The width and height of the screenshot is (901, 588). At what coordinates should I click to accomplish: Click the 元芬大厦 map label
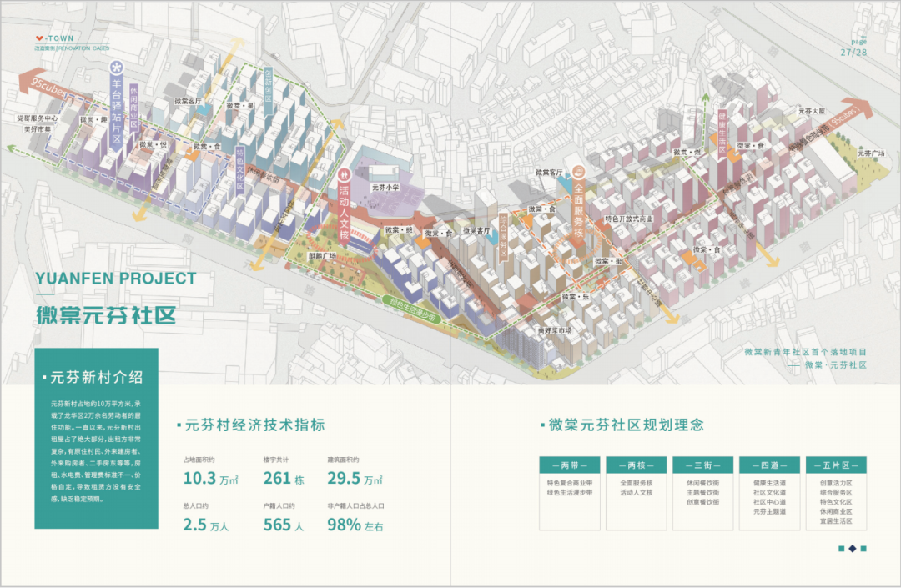pos(812,112)
